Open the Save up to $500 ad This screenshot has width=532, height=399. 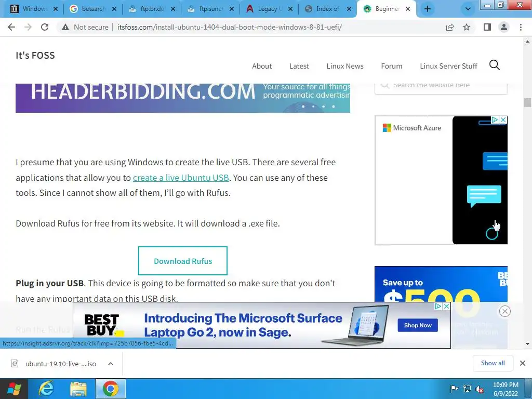[x=441, y=284]
